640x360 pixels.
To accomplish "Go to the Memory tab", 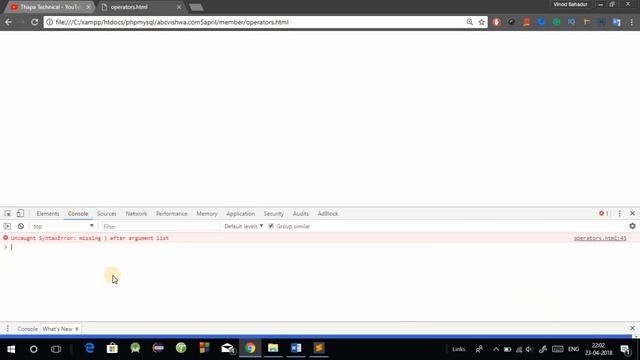I will click(x=207, y=213).
